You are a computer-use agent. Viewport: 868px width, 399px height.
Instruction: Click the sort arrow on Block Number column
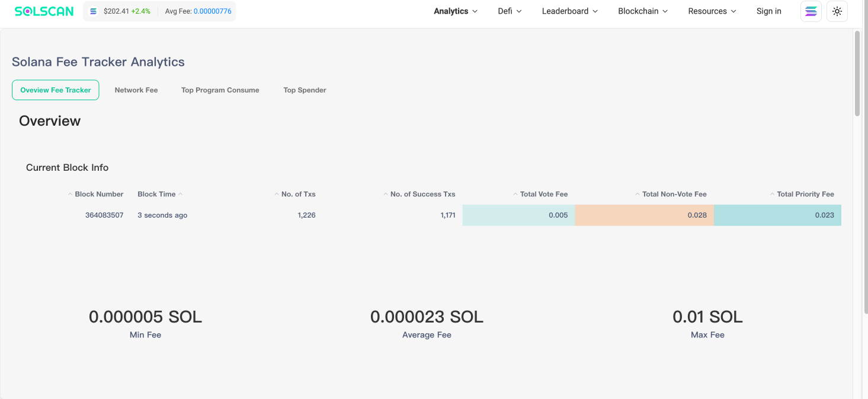[x=69, y=193]
